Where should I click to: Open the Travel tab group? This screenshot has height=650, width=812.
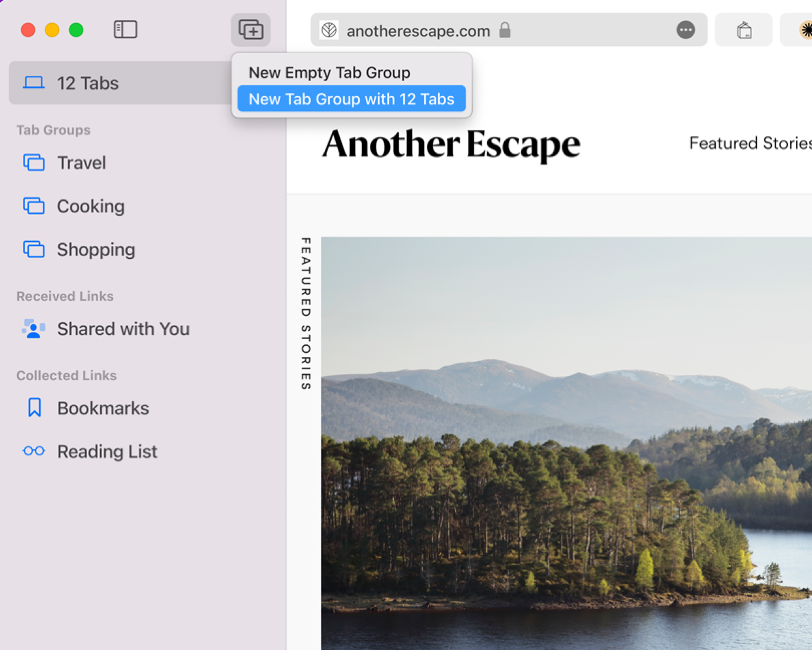pos(82,162)
